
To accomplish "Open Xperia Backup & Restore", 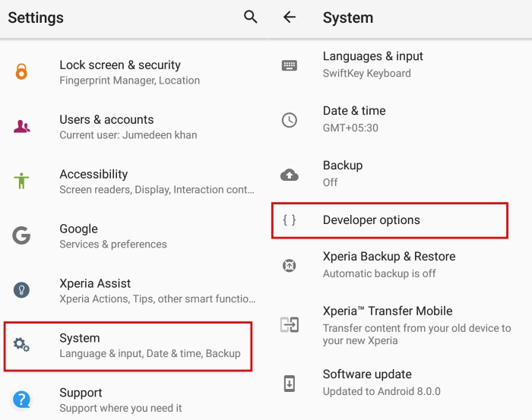I will tap(399, 265).
